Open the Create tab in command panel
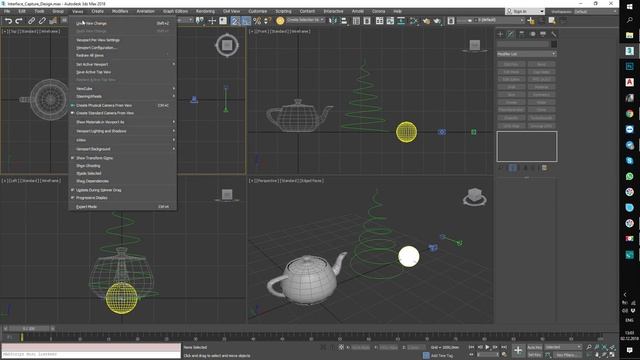640x360 pixels. 500,34
